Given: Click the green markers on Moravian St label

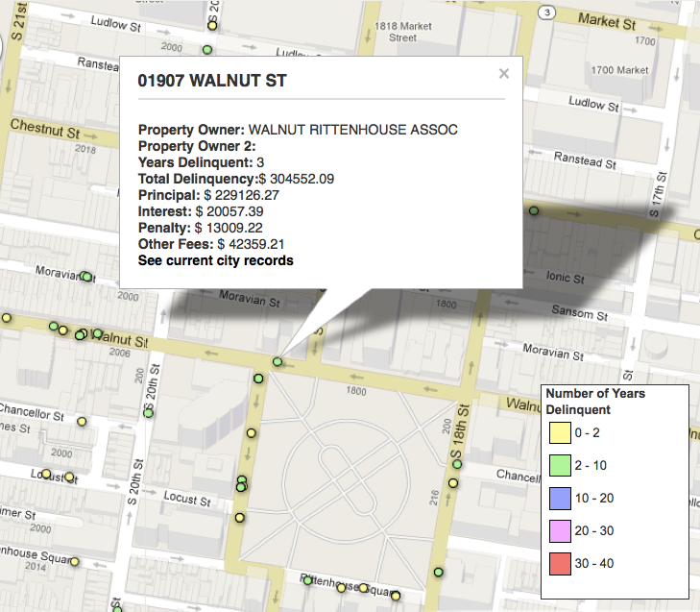Looking at the screenshot, I should coord(86,277).
